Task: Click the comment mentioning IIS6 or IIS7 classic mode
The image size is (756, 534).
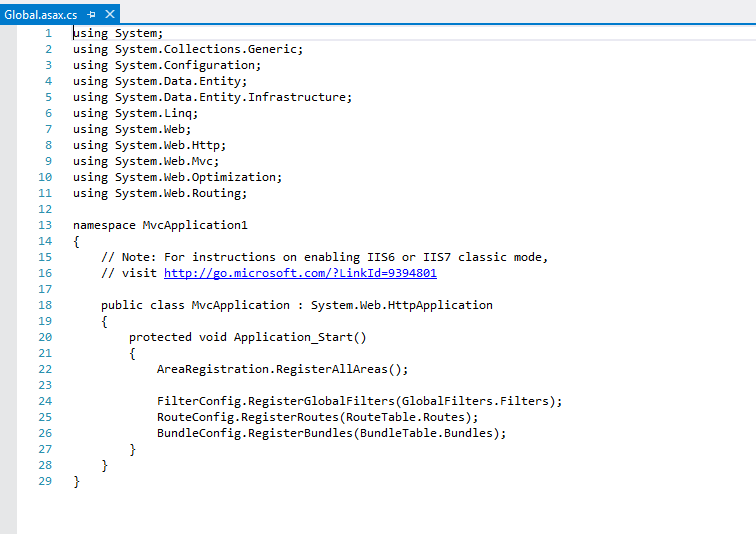Action: pos(324,257)
